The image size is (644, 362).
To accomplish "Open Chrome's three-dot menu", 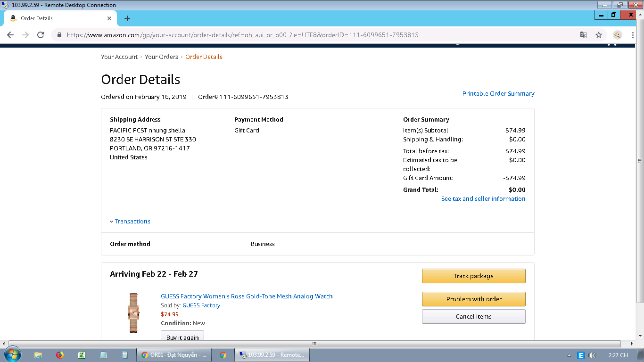I will [x=633, y=35].
